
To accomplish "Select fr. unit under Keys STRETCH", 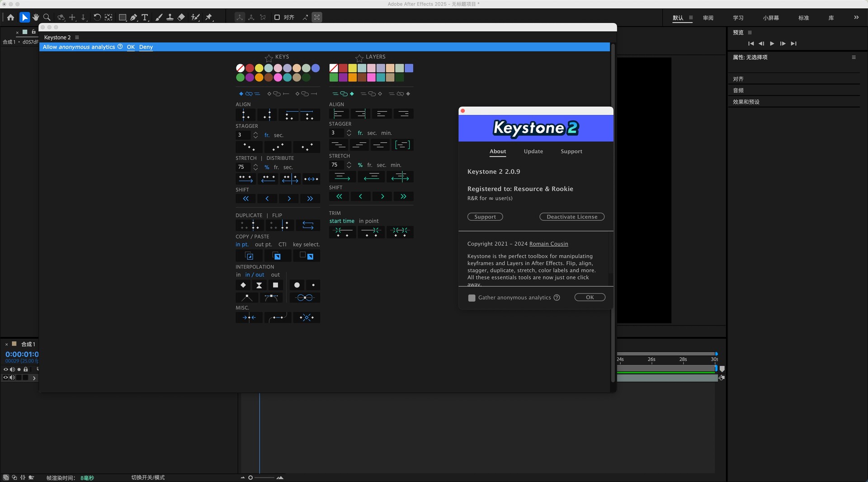I will (276, 167).
